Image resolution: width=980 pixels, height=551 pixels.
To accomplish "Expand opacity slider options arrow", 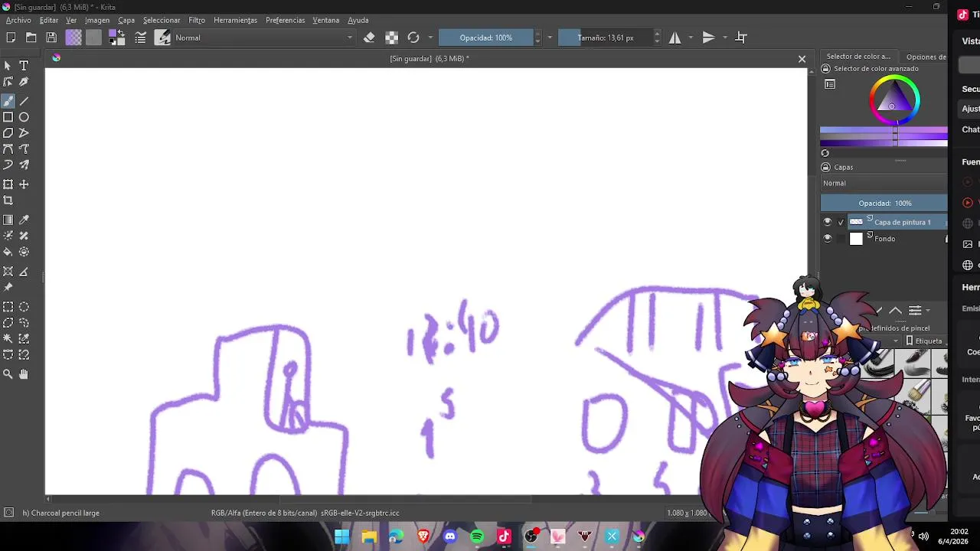I will coord(550,37).
